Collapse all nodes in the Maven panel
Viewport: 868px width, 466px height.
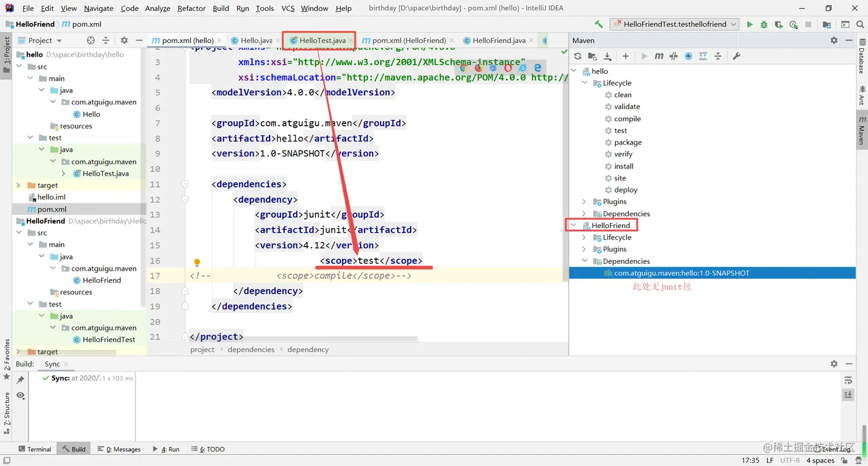(718, 56)
